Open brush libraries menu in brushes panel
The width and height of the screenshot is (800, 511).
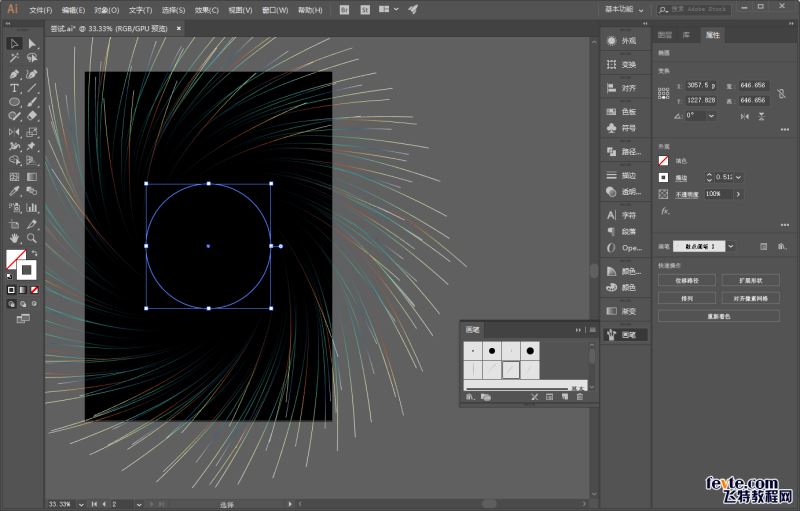point(470,396)
